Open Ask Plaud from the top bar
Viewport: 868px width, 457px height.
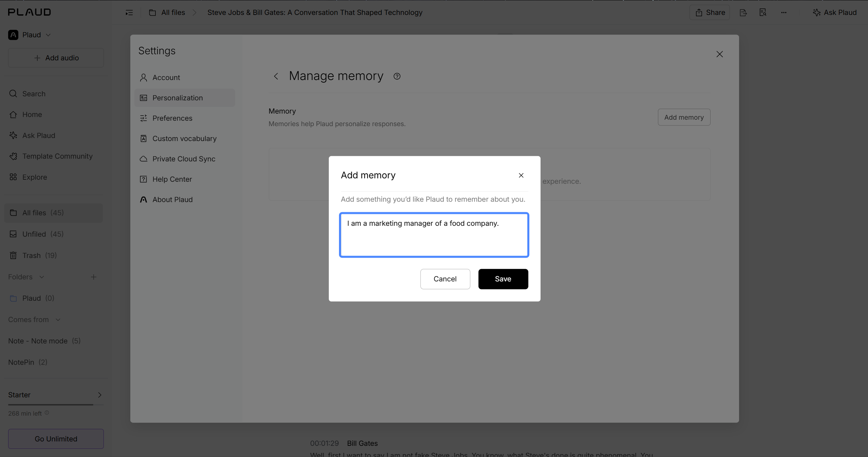point(835,13)
